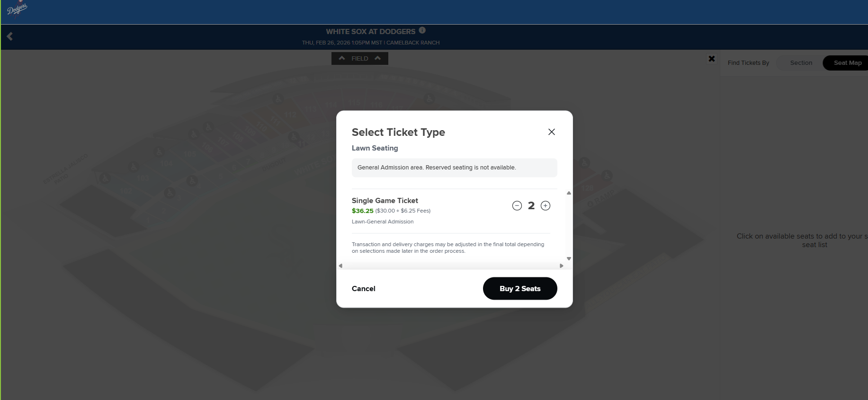This screenshot has width=868, height=400.
Task: Click the FIELD label on the map
Action: (x=360, y=59)
